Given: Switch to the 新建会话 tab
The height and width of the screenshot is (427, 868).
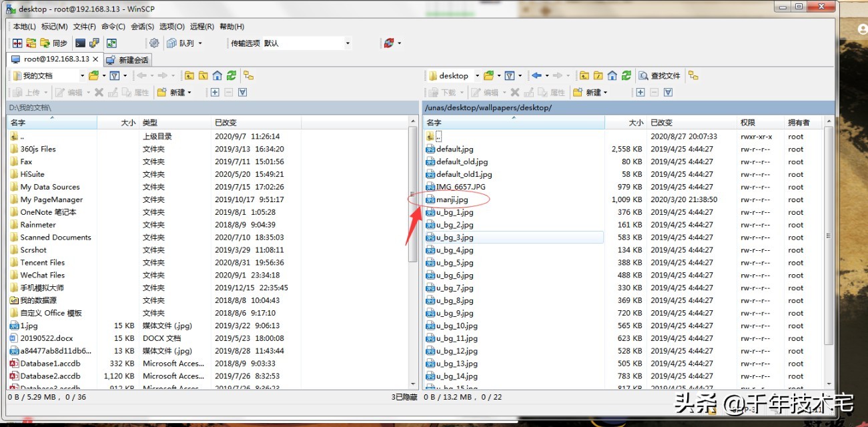Looking at the screenshot, I should click(x=128, y=60).
